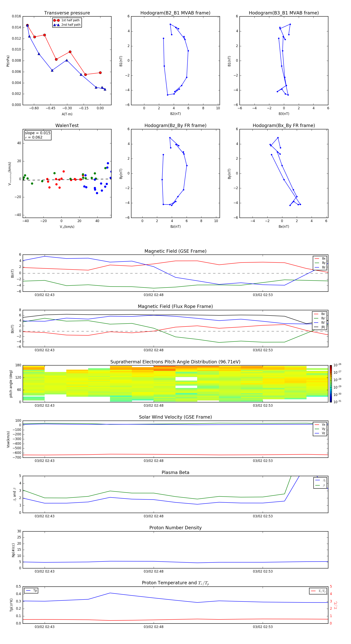
Task: Click the "V_A(km/s)" axis label under WalenTest
Action: click(x=67, y=227)
